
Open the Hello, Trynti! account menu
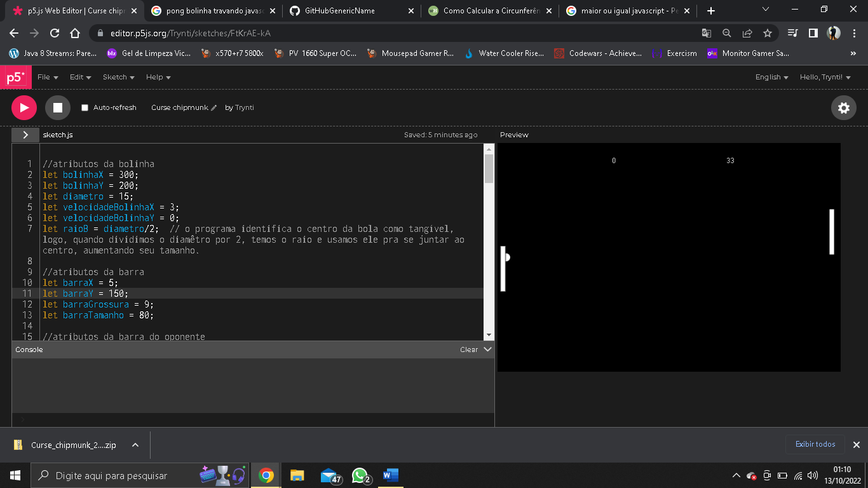pos(825,77)
